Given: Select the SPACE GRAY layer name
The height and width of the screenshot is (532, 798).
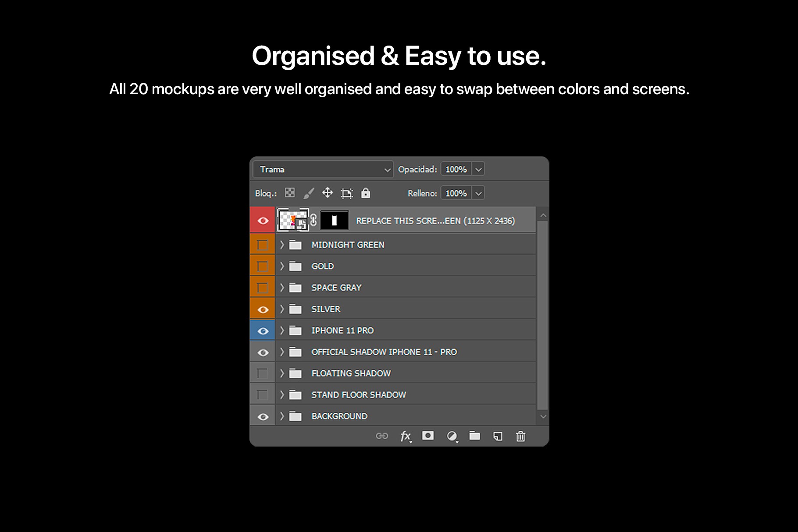Looking at the screenshot, I should pos(336,287).
